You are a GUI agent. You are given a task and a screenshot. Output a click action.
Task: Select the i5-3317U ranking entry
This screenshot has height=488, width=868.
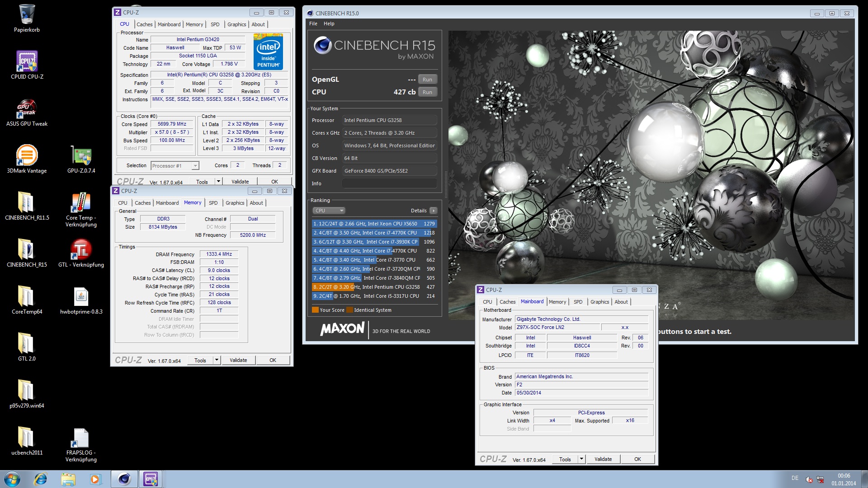tap(374, 296)
